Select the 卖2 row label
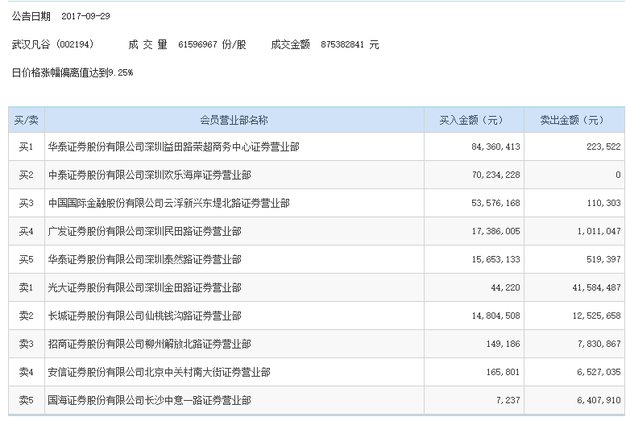Screen dimensions: 630x421 pyautogui.click(x=26, y=316)
